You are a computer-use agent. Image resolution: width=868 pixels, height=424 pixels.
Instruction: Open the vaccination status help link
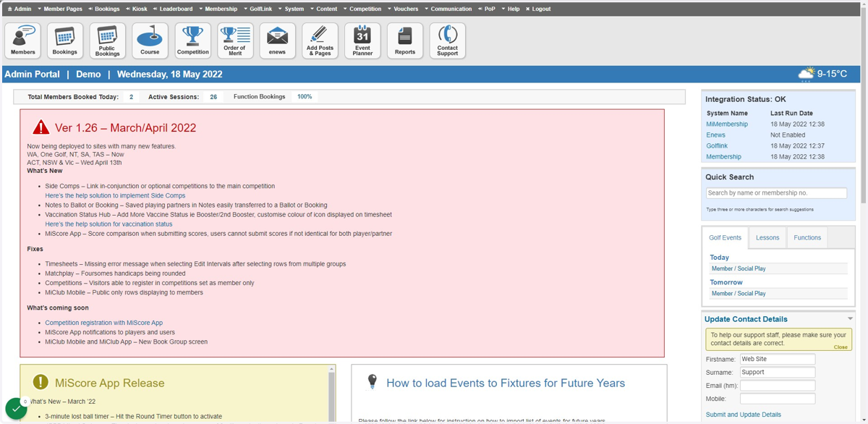point(109,224)
